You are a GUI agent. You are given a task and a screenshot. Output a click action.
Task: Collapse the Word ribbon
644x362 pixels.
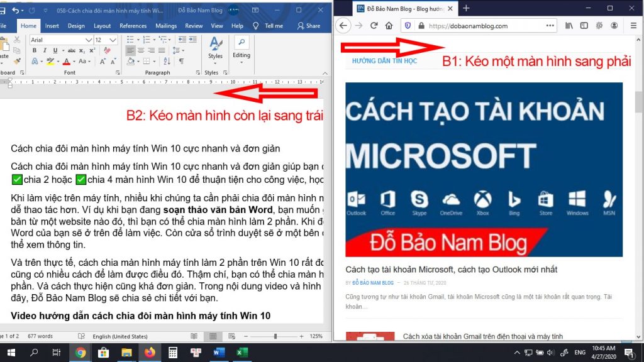325,73
